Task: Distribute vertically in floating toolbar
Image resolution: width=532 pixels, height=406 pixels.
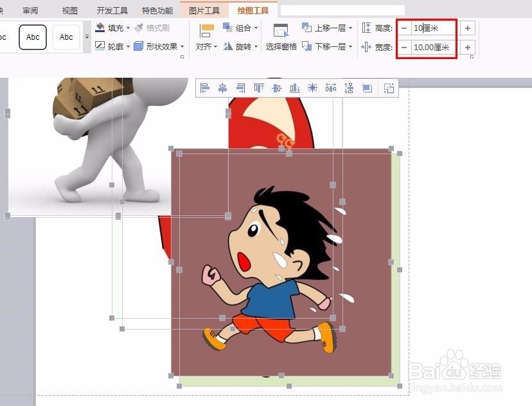Action: [349, 88]
